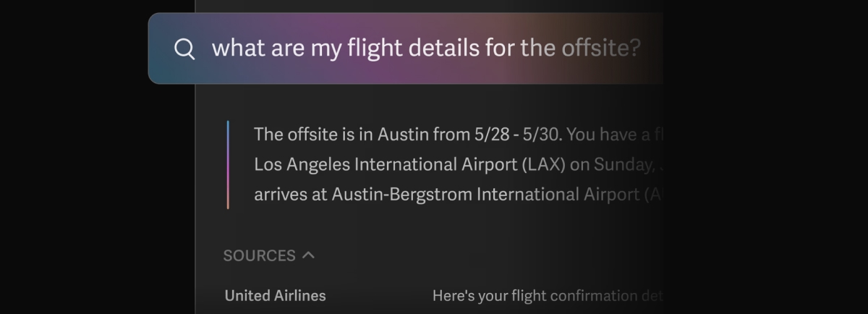
Task: Click the magnifying glass search icon
Action: pyautogui.click(x=184, y=49)
